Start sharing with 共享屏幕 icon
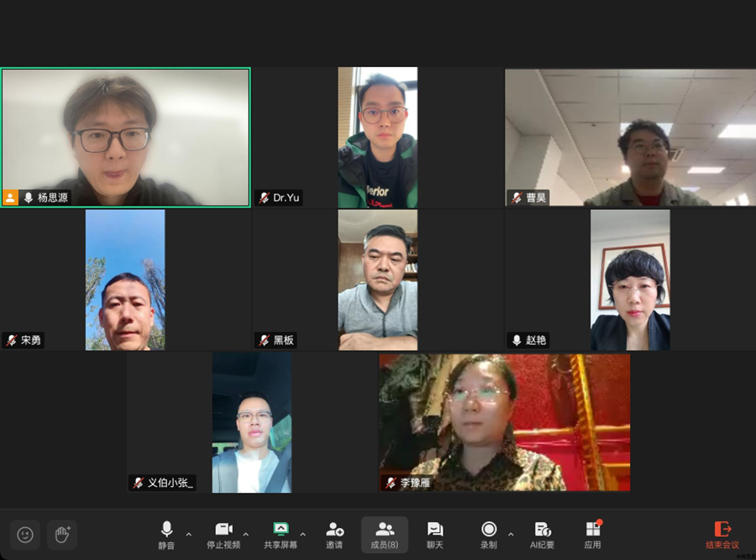Screen dimensions: 756x560 pyautogui.click(x=281, y=535)
